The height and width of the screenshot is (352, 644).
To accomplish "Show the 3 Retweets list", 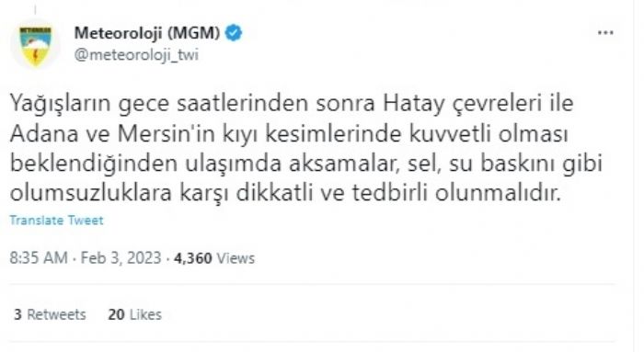I will (x=50, y=314).
